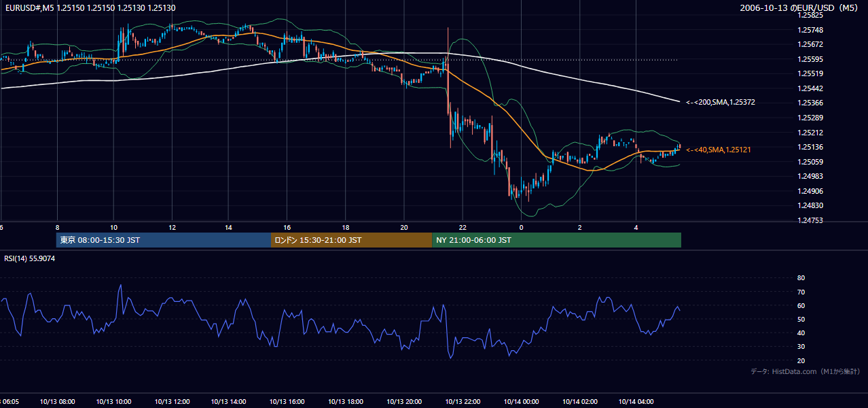Screen dimensions: 868x408
Task: Click the 40 SMA label showing 1.25121
Action: pos(719,150)
